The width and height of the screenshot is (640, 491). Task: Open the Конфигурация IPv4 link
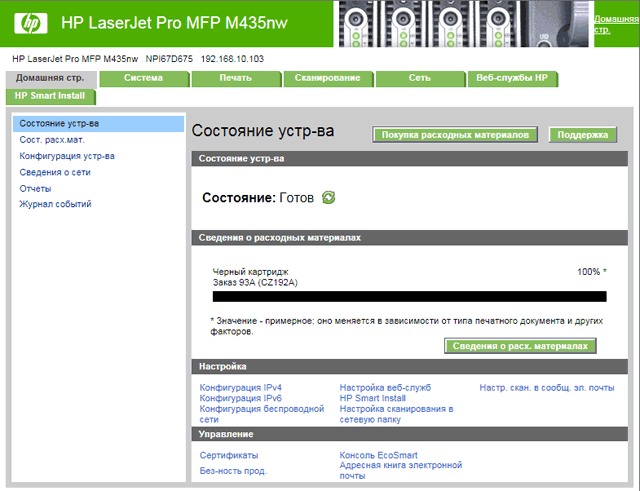point(240,388)
